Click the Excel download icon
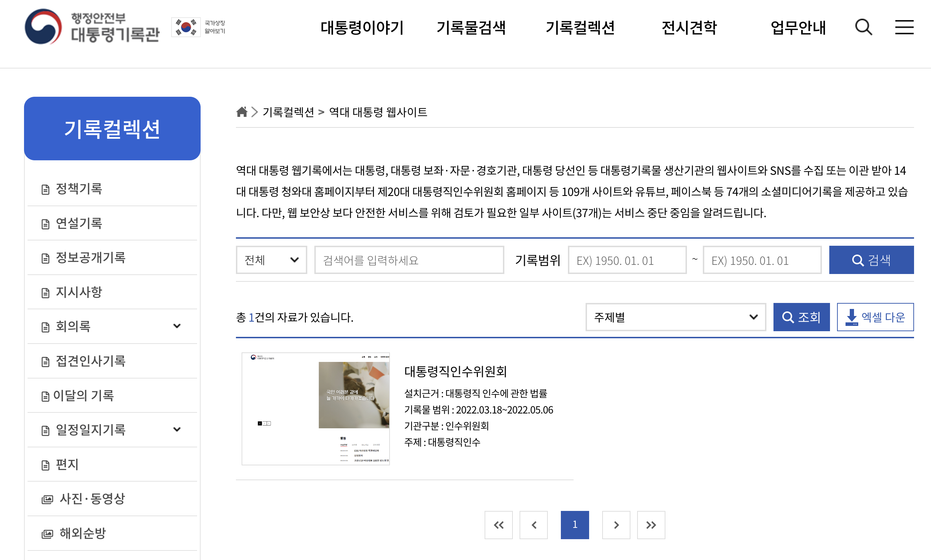This screenshot has width=931, height=560. click(852, 317)
